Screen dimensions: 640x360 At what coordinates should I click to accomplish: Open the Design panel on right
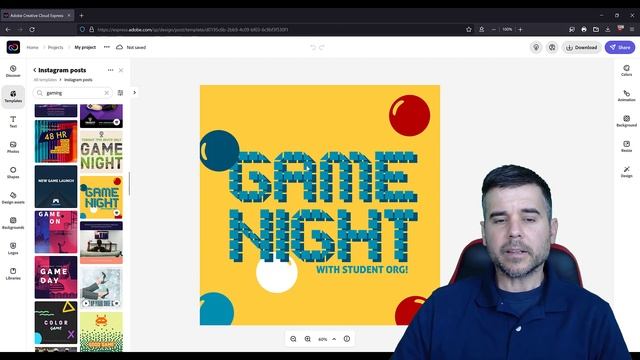(627, 171)
